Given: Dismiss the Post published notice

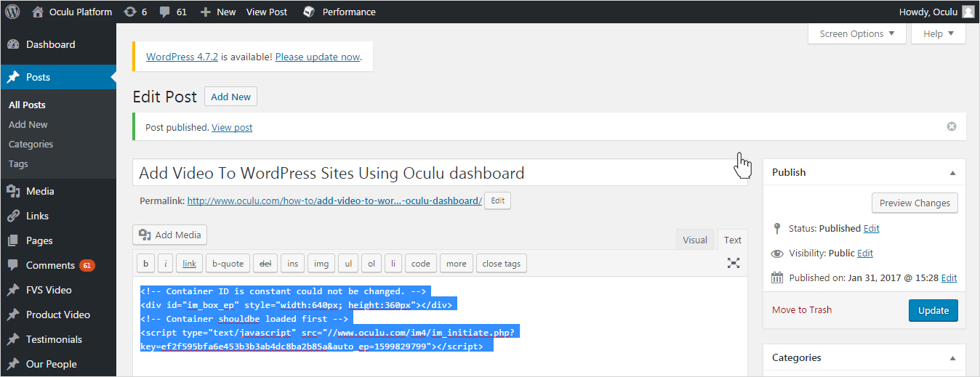Looking at the screenshot, I should [952, 126].
